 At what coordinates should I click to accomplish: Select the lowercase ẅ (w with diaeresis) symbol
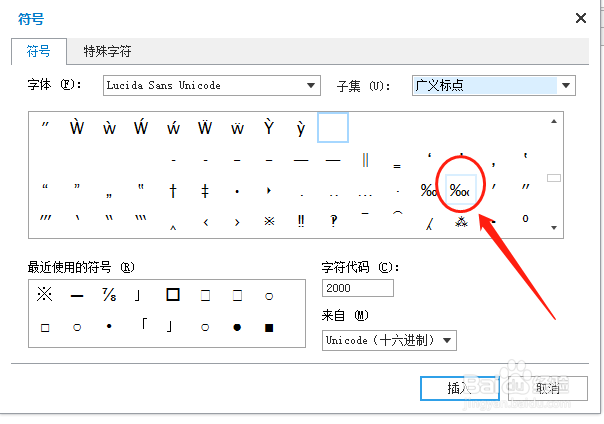237,127
